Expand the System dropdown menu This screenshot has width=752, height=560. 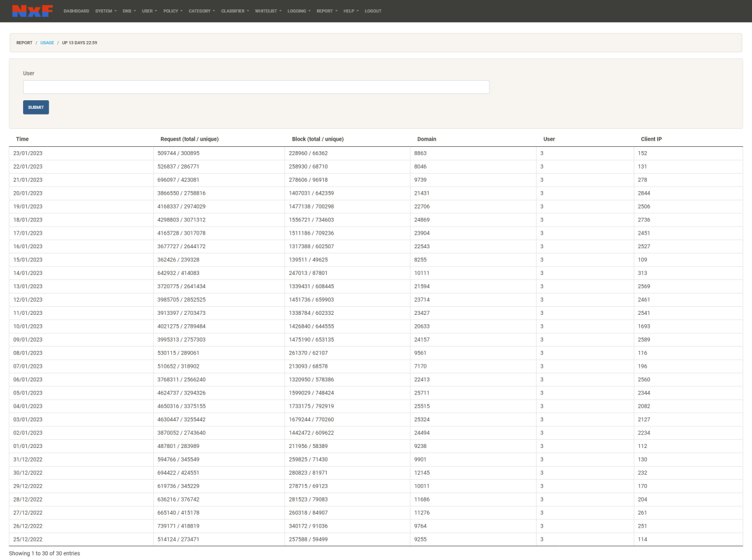point(106,11)
